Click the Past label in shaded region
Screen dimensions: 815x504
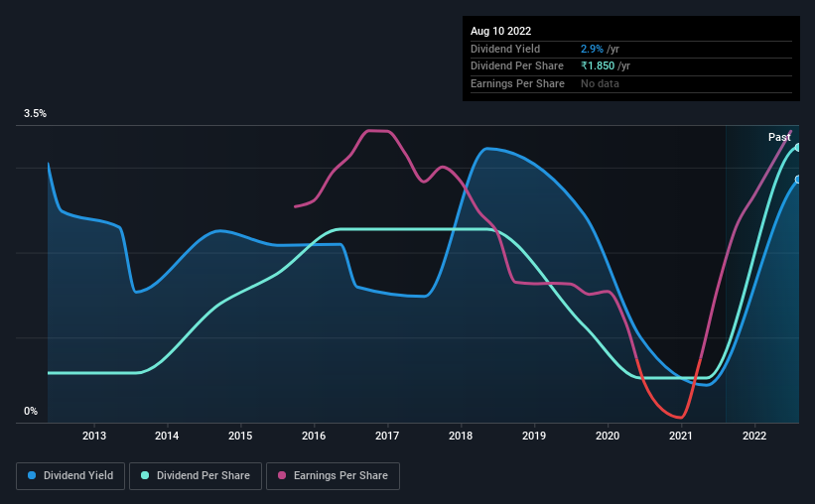[779, 137]
